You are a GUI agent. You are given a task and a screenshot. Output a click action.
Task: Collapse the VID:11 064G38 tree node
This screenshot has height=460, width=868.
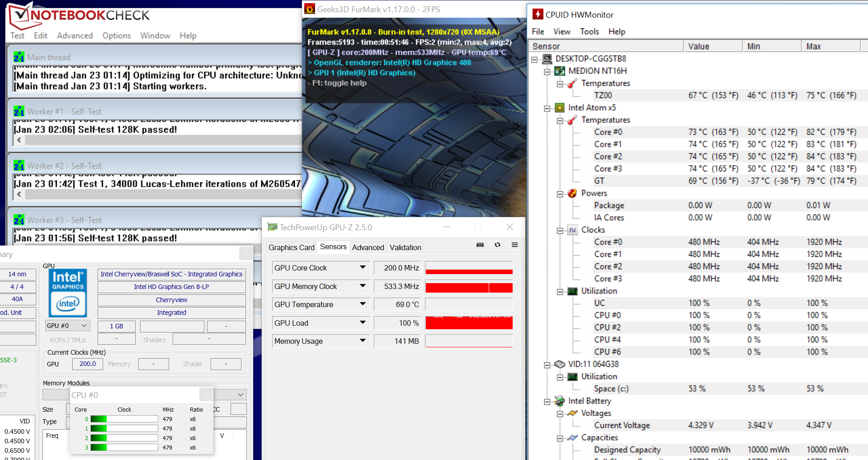coord(547,365)
